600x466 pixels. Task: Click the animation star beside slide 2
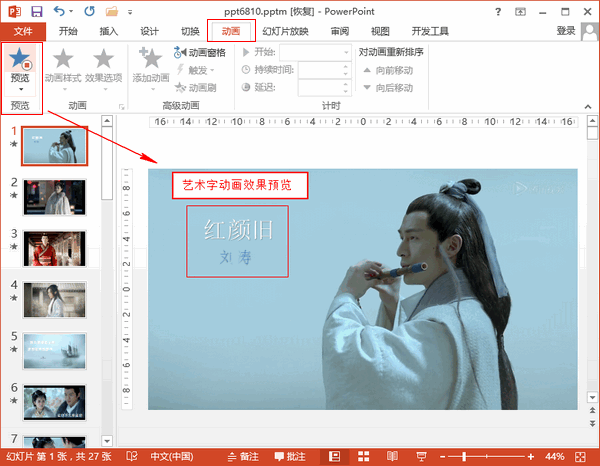coord(14,196)
